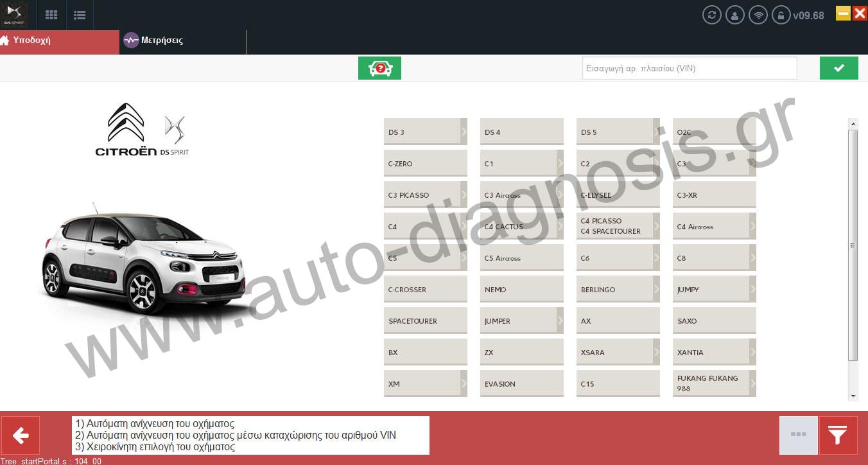The height and width of the screenshot is (465, 868).
Task: Choose the NEMO model
Action: tap(522, 289)
